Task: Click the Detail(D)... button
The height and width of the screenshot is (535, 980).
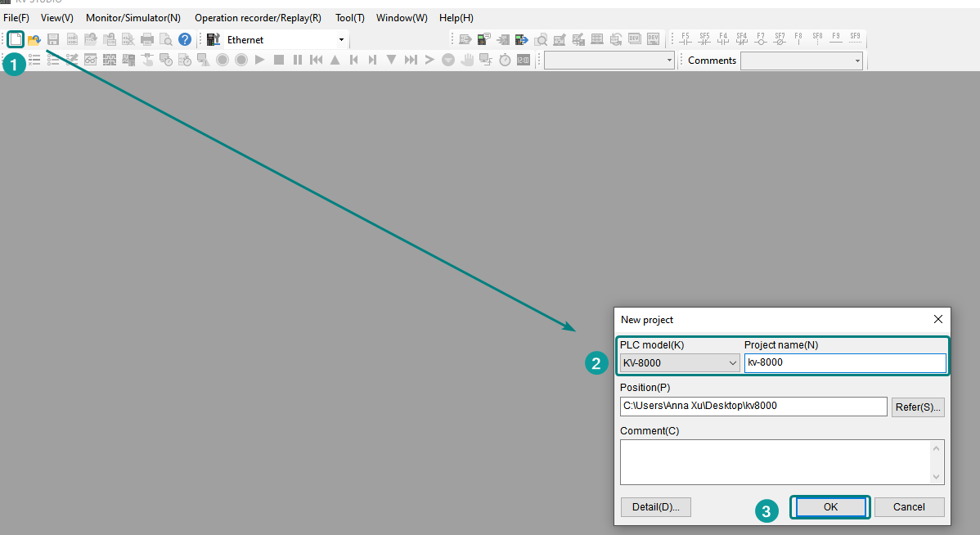Action: click(655, 507)
